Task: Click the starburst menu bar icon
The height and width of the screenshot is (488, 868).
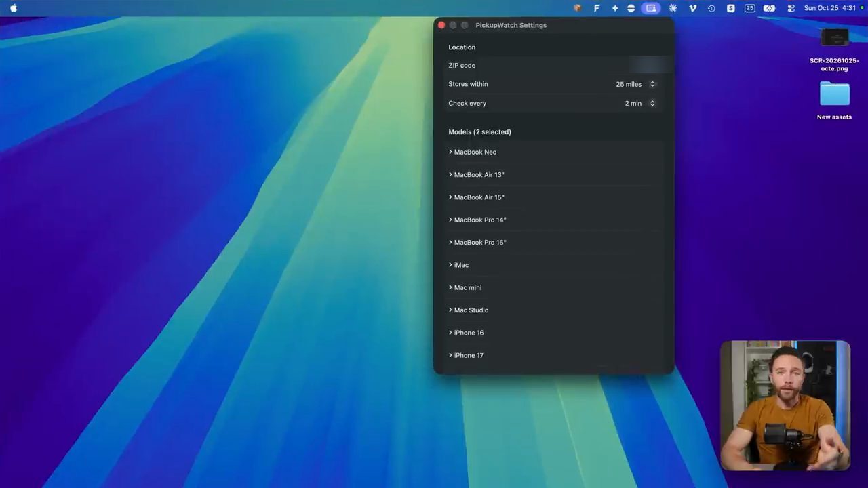Action: pos(673,8)
